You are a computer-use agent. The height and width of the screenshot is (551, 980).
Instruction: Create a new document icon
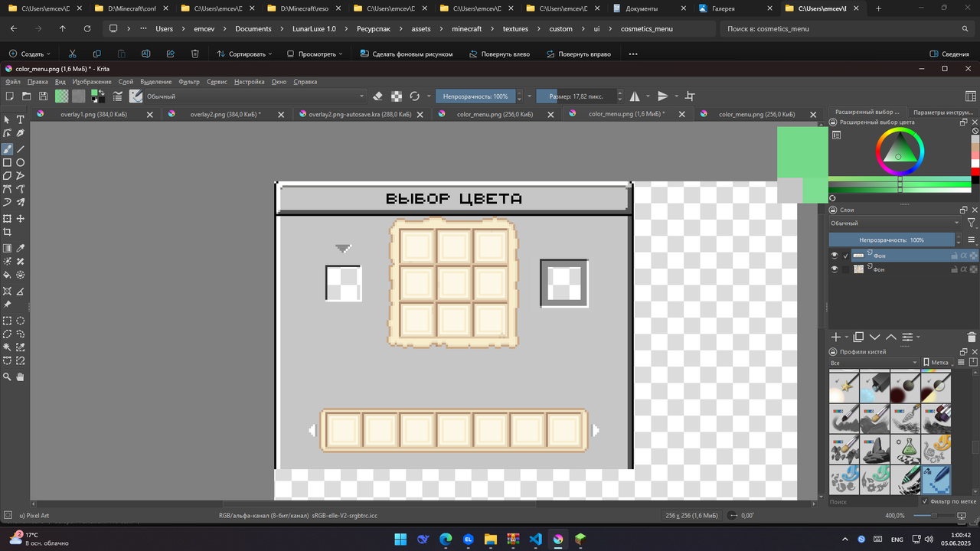pyautogui.click(x=9, y=96)
